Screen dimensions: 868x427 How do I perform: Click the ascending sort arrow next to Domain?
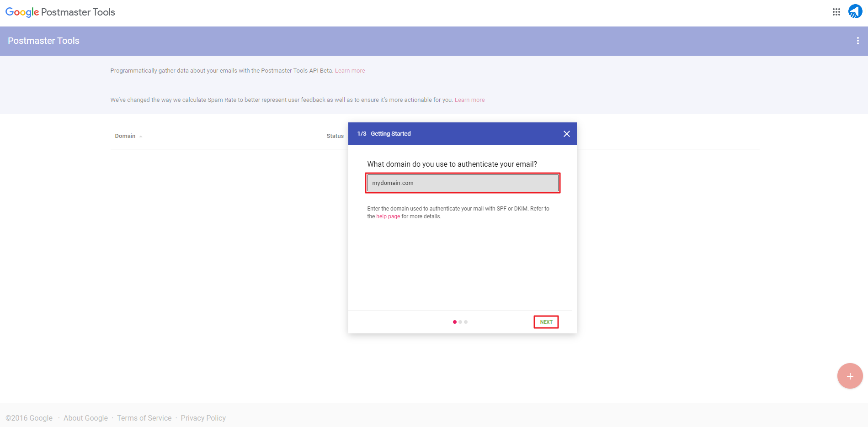click(141, 136)
